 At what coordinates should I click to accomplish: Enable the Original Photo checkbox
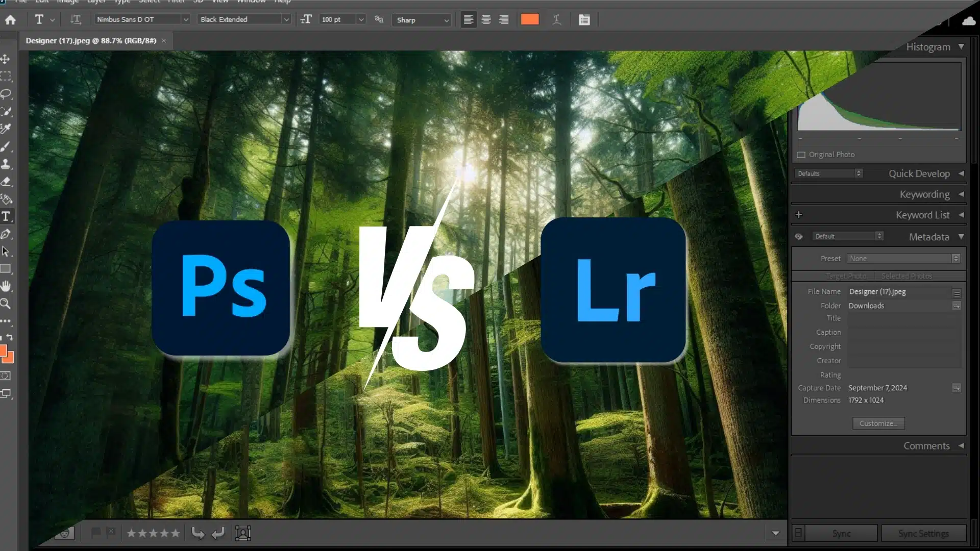[x=801, y=155]
